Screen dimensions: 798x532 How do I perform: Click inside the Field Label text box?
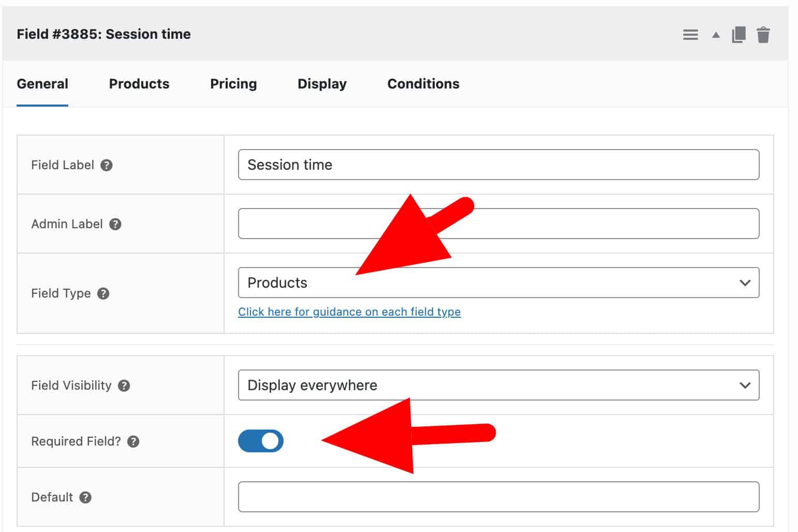[x=498, y=165]
